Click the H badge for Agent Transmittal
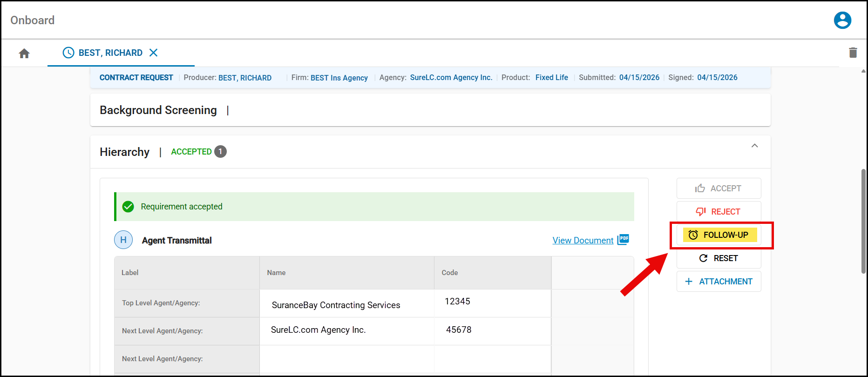This screenshot has height=377, width=868. 123,240
